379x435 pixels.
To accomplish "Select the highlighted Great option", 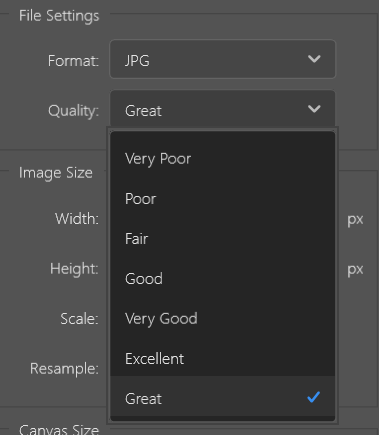I will (x=222, y=396).
